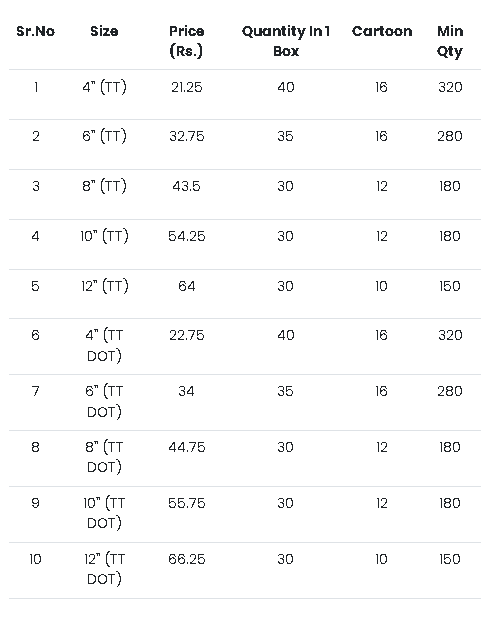Click the price 44.75 cell
Image resolution: width=481 pixels, height=635 pixels.
186,447
